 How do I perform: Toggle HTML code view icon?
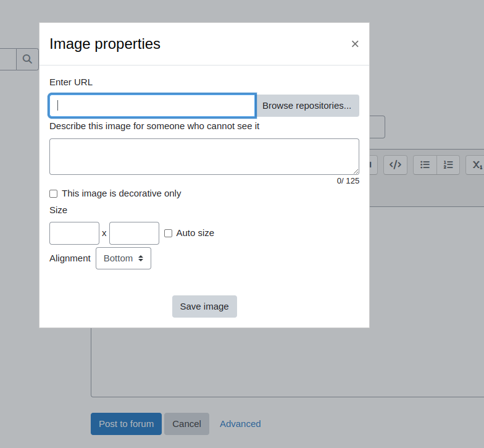coord(395,164)
